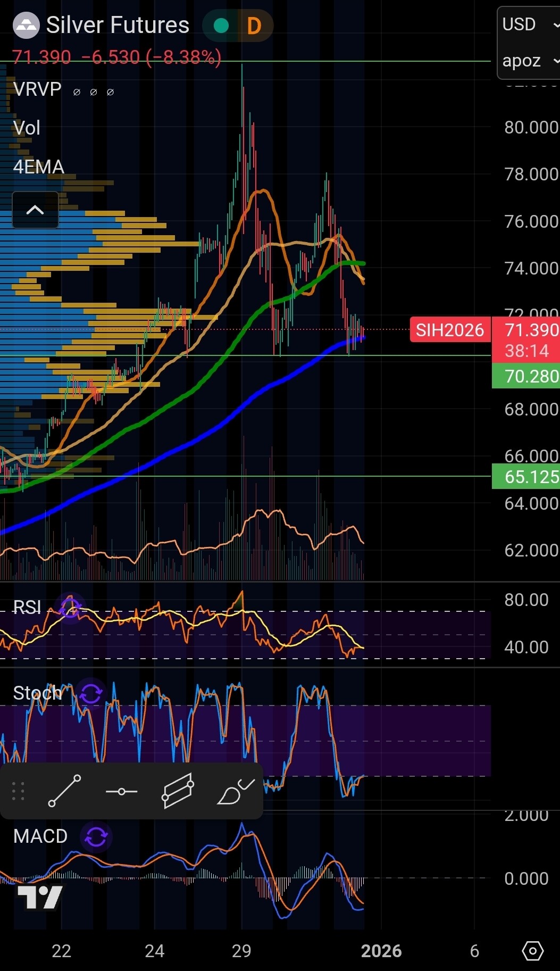Tap the TradingView logo
This screenshot has width=560, height=971.
(x=40, y=897)
